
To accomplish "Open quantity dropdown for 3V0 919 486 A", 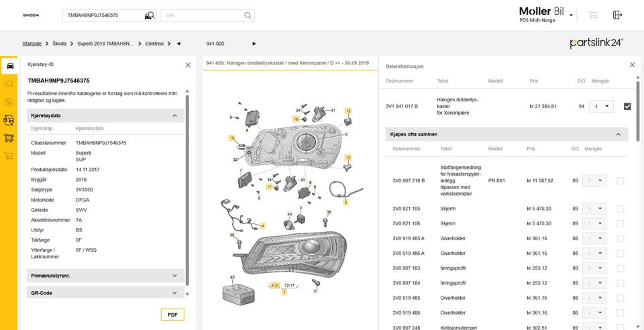I will (594, 254).
